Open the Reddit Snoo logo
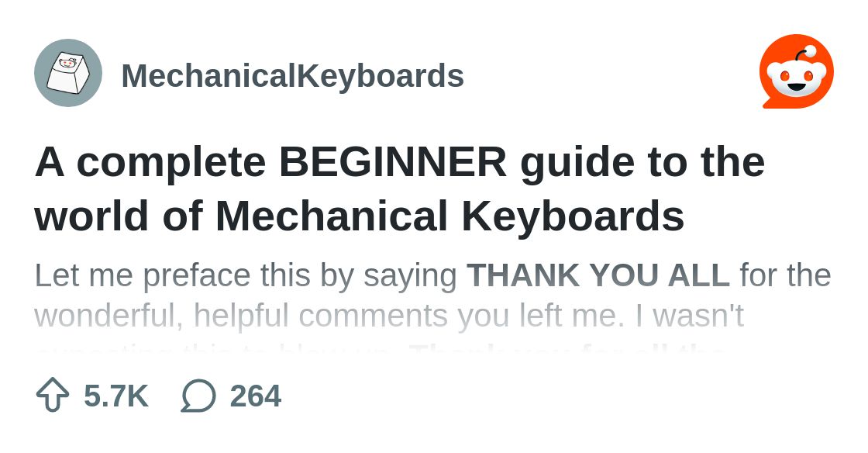Screen dimensions: 868x453 point(797,71)
